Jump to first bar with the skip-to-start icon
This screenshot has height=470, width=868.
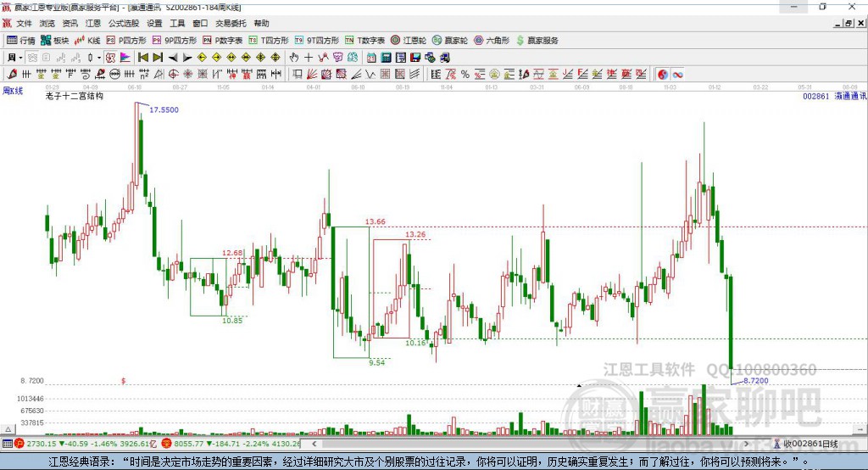coord(142,58)
